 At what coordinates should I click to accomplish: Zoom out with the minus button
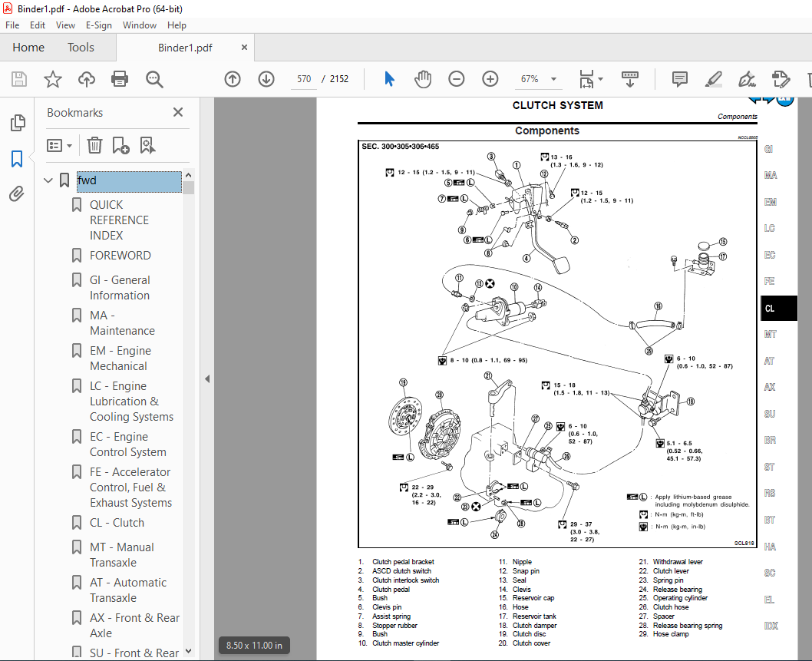pos(456,79)
